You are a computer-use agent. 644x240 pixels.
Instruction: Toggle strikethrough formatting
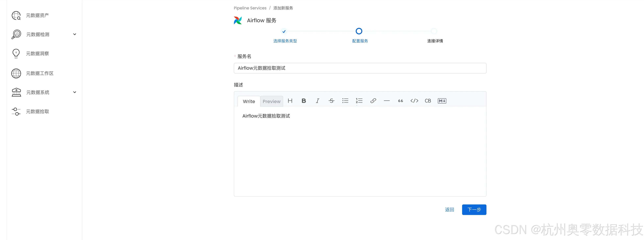click(331, 101)
